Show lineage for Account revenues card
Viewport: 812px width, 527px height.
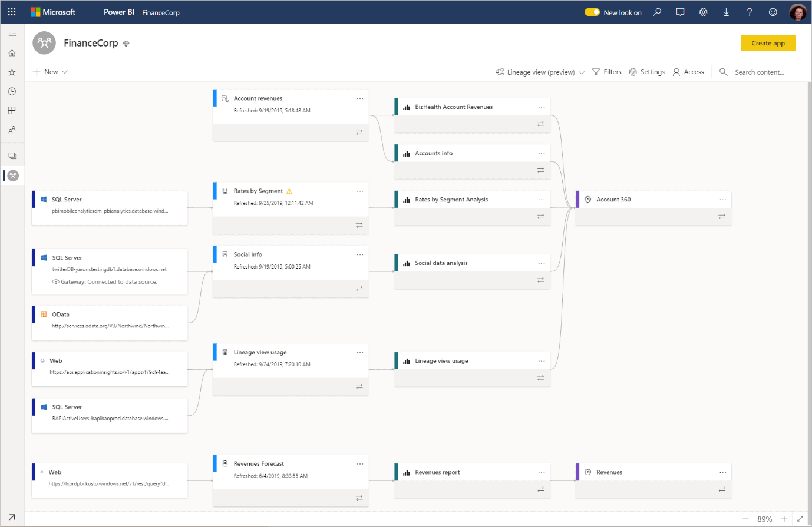click(x=359, y=132)
